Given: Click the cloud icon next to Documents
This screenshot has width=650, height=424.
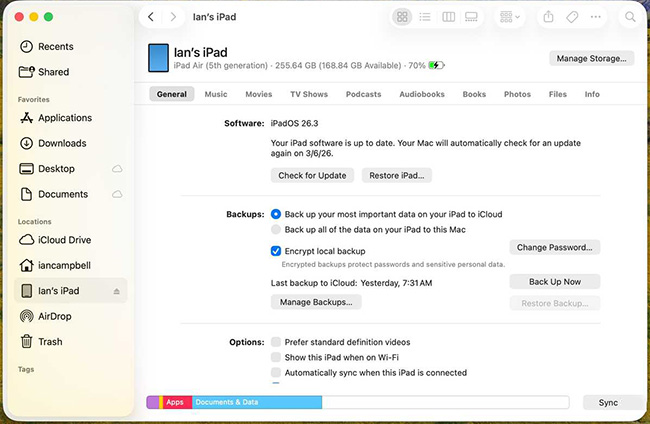Looking at the screenshot, I should coord(117,194).
